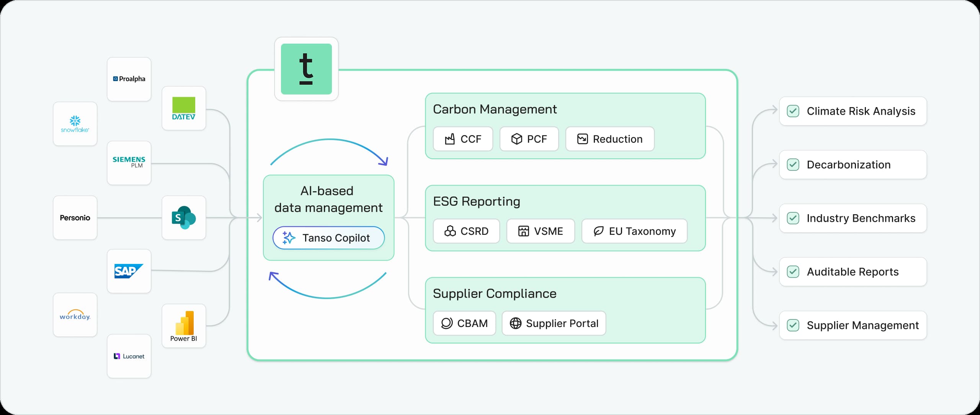Select the Supplier Compliance section title

tap(495, 294)
